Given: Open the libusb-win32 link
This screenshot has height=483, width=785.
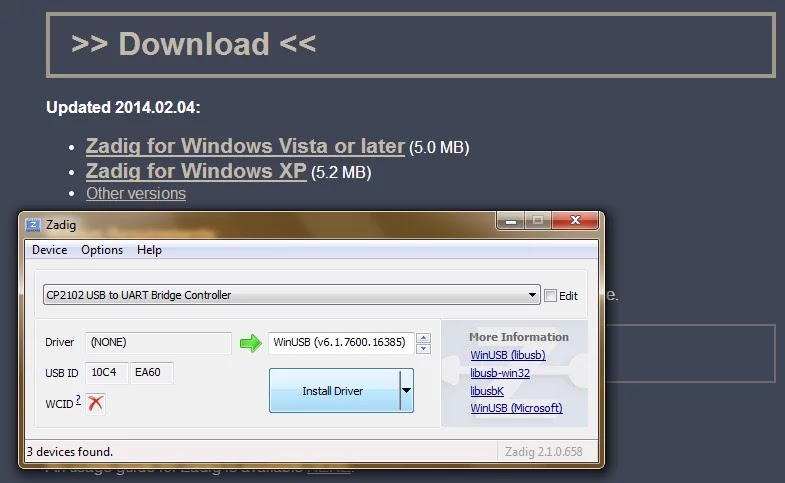Looking at the screenshot, I should point(500,373).
